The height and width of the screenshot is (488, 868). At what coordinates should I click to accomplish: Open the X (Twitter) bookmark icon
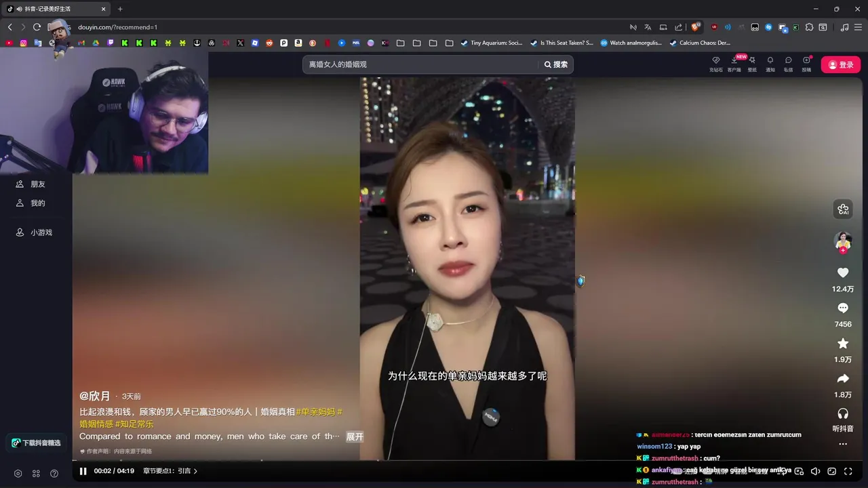click(x=240, y=43)
